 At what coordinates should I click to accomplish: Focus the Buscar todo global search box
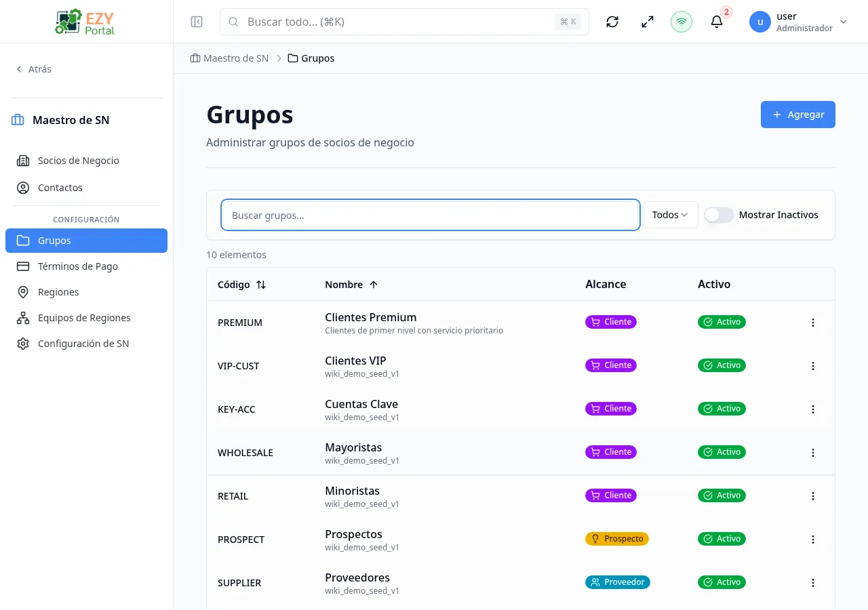(404, 22)
